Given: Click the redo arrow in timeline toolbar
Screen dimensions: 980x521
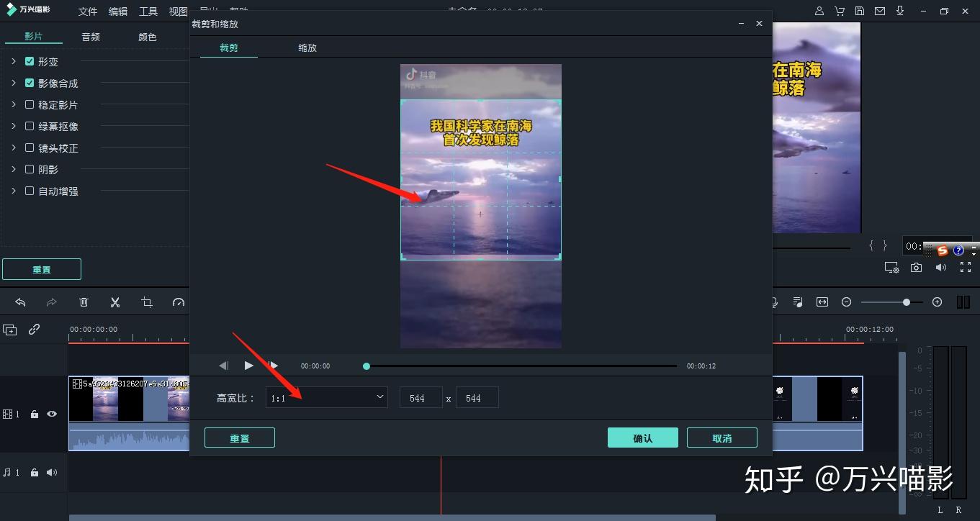Looking at the screenshot, I should [51, 302].
